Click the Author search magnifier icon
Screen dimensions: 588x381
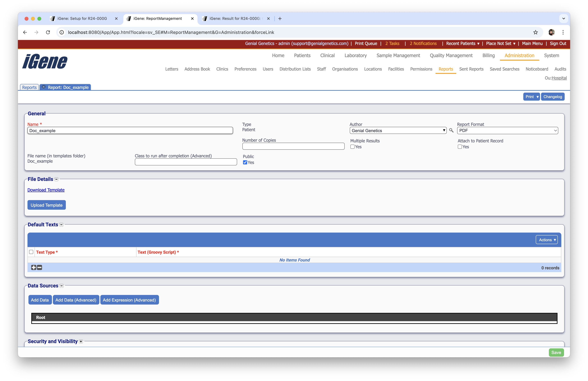pos(451,130)
